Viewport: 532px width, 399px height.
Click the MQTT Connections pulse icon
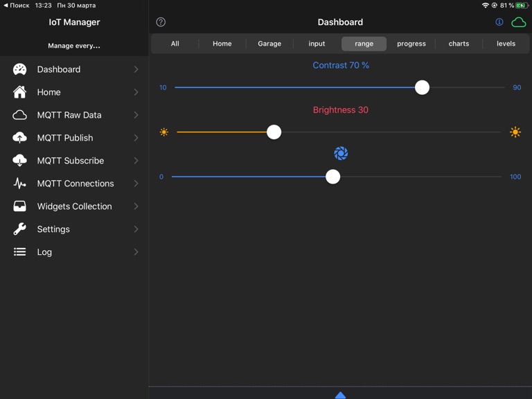[19, 184]
